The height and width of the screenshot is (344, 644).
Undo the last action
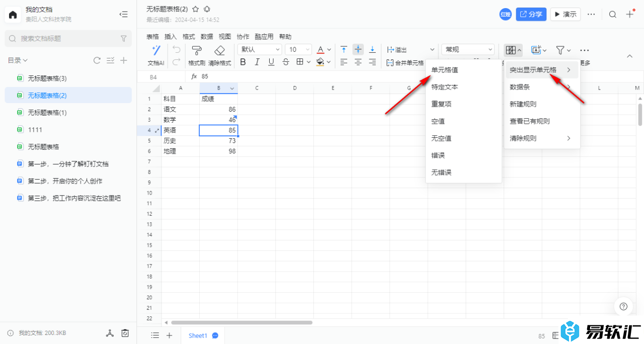coord(176,49)
